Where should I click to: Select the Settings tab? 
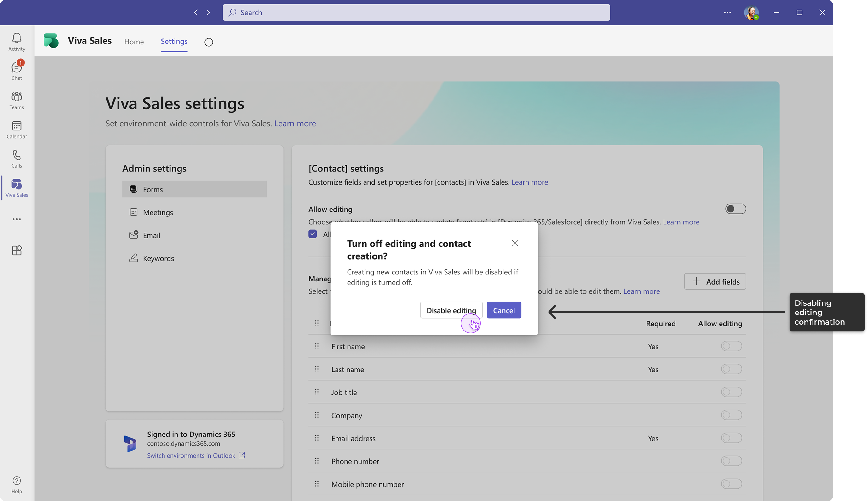pos(174,41)
